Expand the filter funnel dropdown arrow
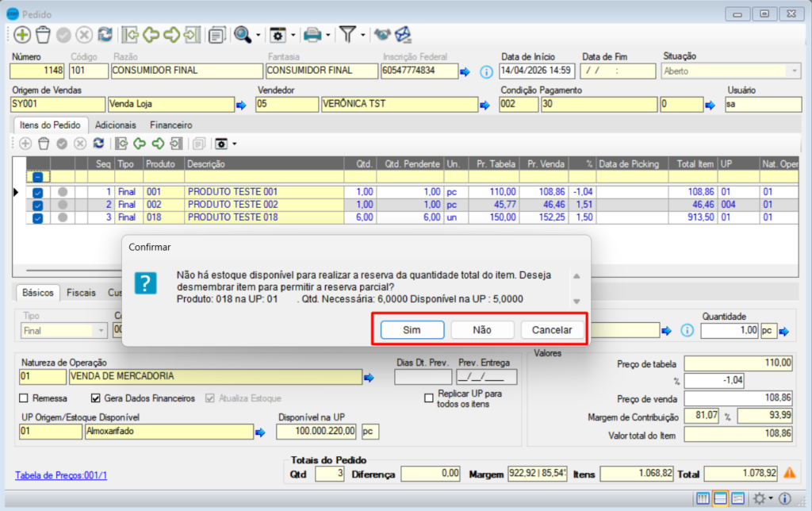The image size is (812, 511). pyautogui.click(x=363, y=34)
